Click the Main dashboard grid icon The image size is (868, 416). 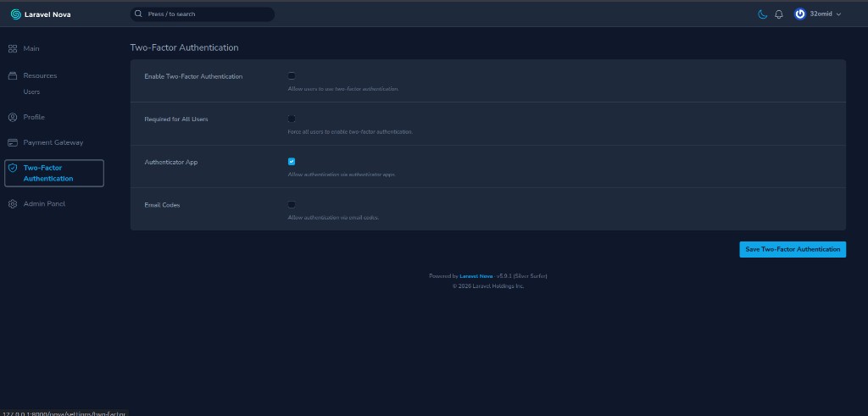pyautogui.click(x=12, y=48)
